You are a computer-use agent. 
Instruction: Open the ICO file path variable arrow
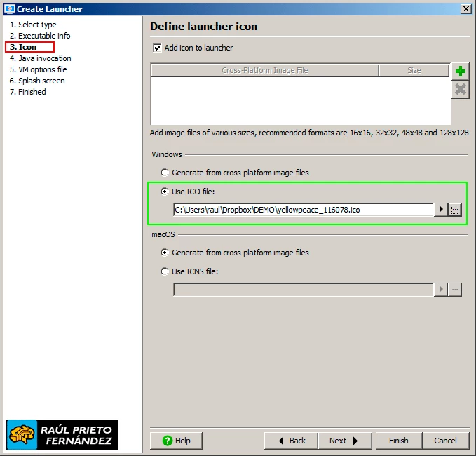tap(441, 210)
